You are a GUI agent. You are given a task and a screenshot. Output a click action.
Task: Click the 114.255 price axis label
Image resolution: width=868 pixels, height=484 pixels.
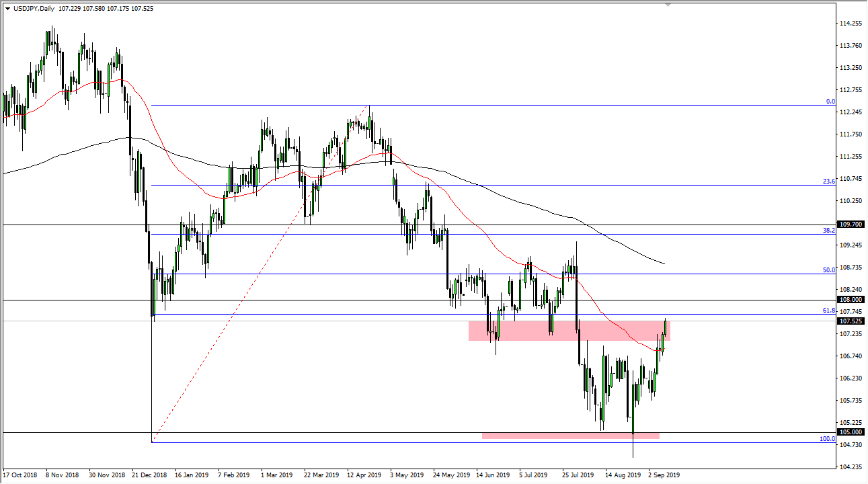(851, 24)
